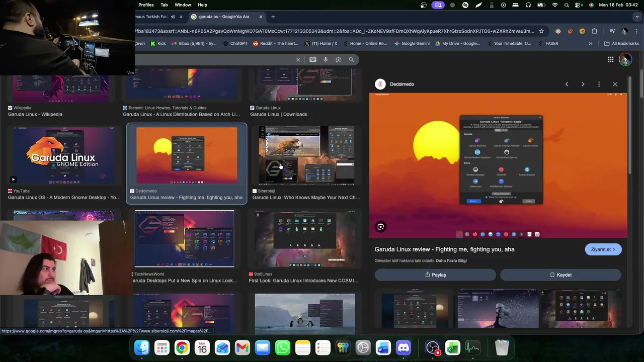Open Microsoft Excel from the Dock
The height and width of the screenshot is (362, 644).
click(453, 347)
